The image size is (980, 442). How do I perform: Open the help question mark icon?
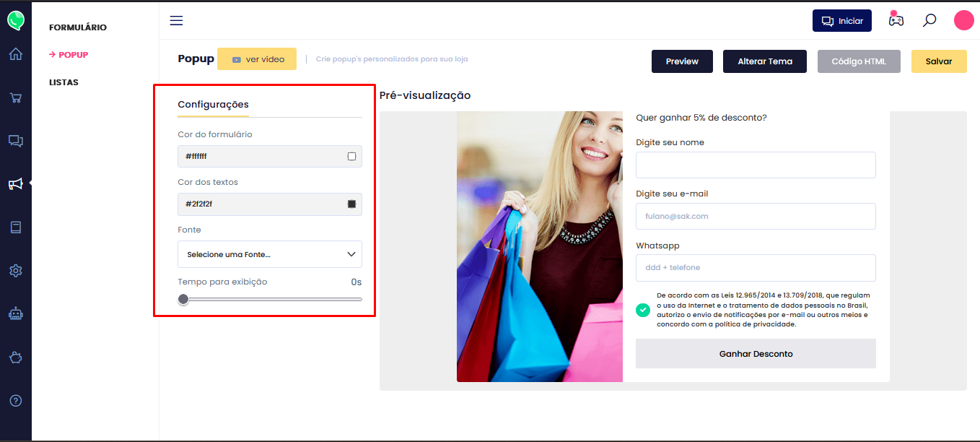tap(15, 400)
